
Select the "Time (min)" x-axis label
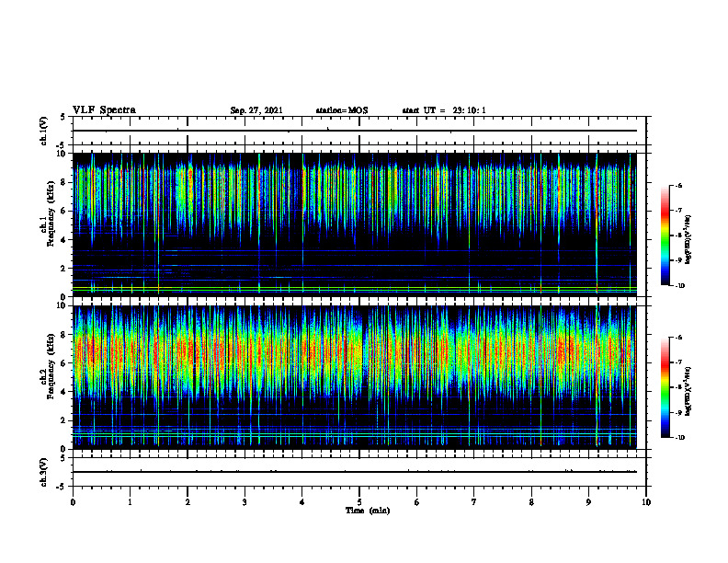tap(368, 511)
